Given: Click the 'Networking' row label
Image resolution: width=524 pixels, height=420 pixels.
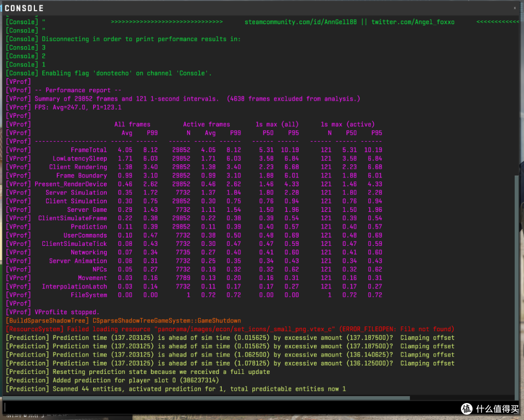Looking at the screenshot, I should (89, 252).
